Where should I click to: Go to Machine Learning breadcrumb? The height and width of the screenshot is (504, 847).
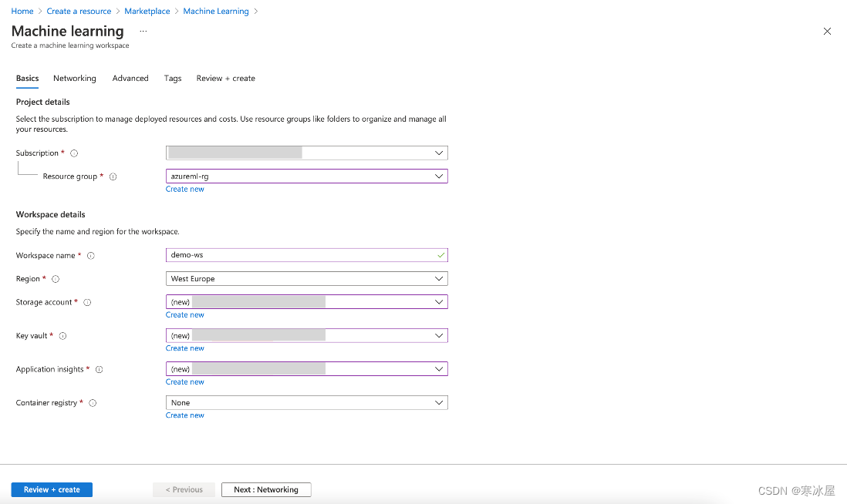click(216, 11)
